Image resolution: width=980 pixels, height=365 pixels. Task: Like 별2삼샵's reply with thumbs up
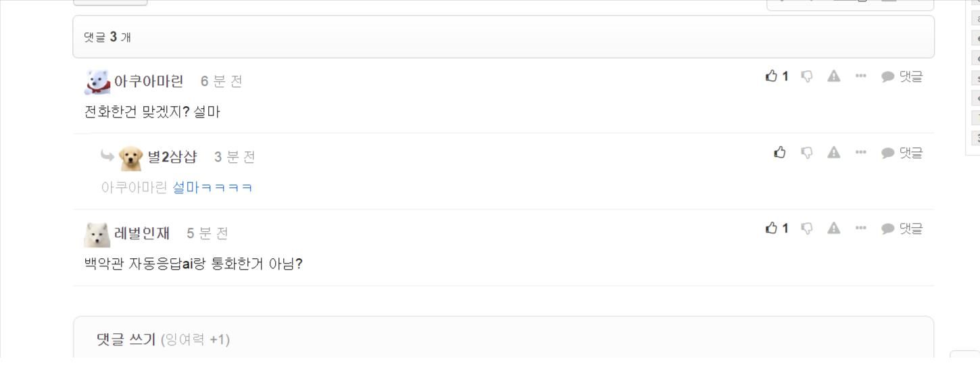coord(780,153)
